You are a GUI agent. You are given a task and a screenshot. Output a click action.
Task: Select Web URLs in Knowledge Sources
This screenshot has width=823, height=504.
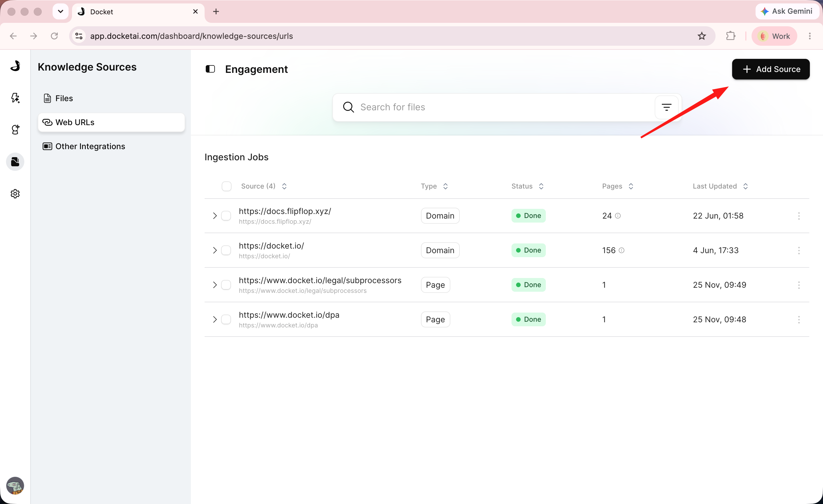(111, 122)
